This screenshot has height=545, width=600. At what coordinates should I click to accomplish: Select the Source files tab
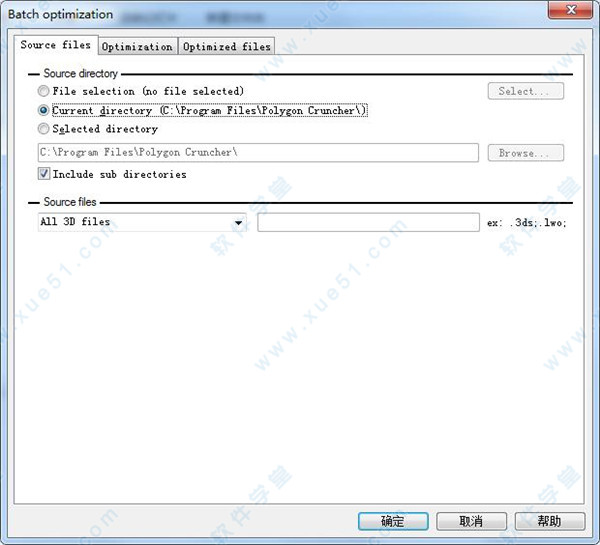[x=56, y=45]
